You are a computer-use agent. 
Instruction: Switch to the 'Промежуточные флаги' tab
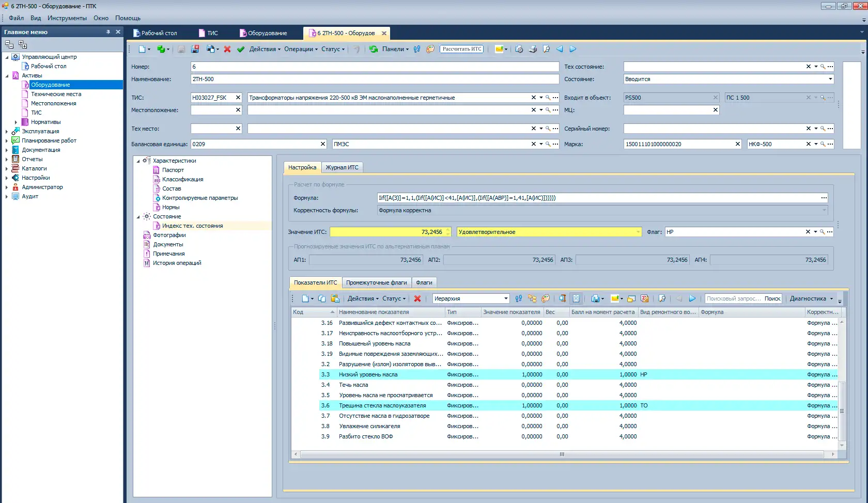(x=376, y=282)
